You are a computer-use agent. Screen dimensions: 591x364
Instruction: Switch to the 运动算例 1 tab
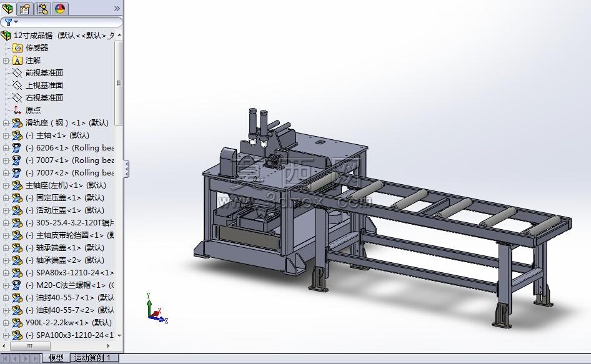pos(92,358)
